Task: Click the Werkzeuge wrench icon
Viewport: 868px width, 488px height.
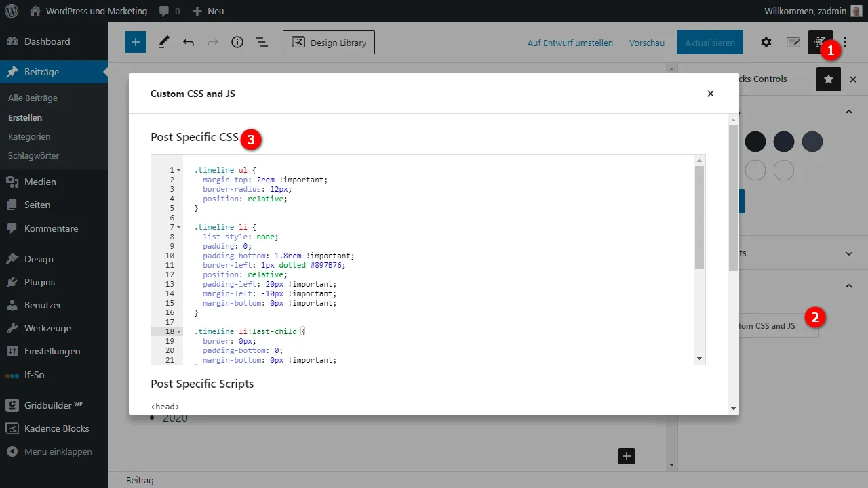Action: (x=12, y=328)
